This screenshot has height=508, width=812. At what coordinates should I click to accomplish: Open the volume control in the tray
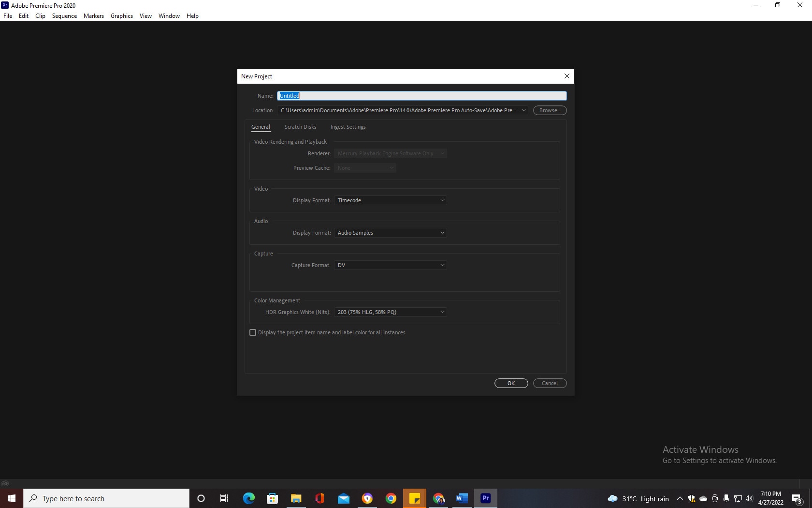[x=749, y=498]
